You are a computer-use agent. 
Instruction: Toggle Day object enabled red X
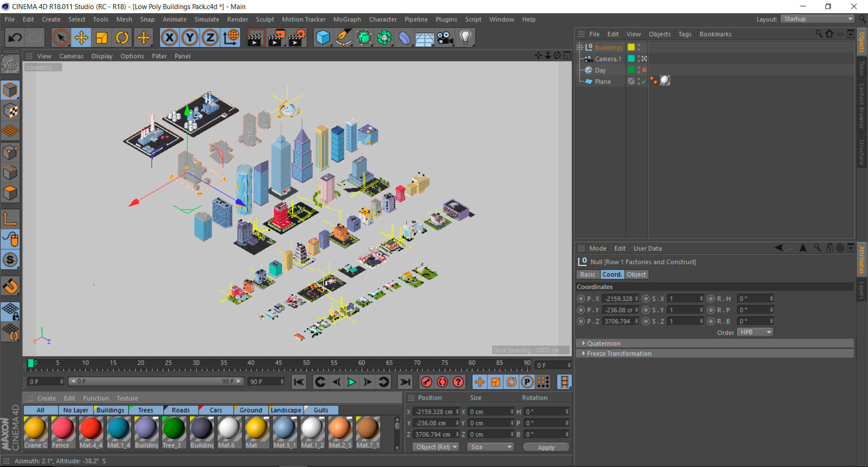(x=644, y=70)
